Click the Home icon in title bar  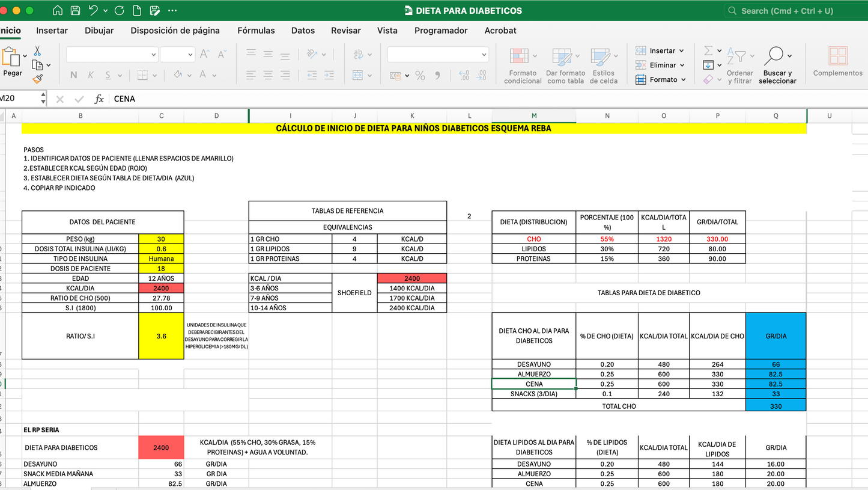[58, 11]
